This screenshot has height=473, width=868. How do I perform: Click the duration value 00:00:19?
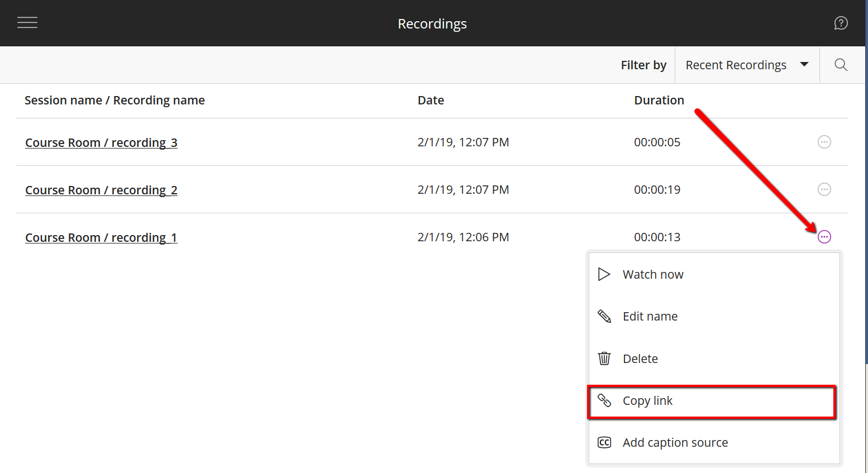[x=657, y=189]
